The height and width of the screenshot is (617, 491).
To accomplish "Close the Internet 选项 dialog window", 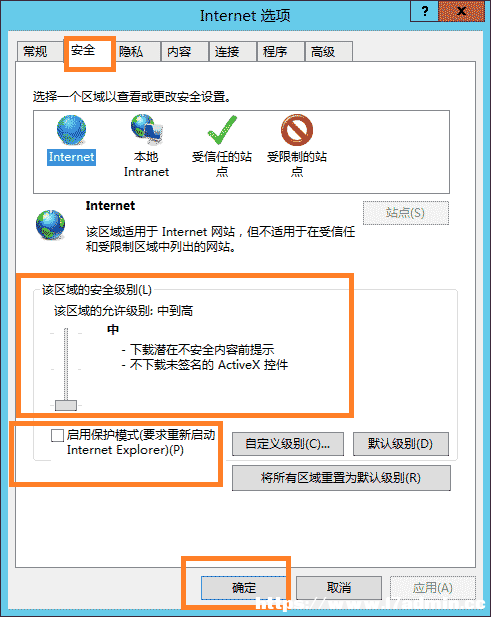I will click(x=461, y=11).
